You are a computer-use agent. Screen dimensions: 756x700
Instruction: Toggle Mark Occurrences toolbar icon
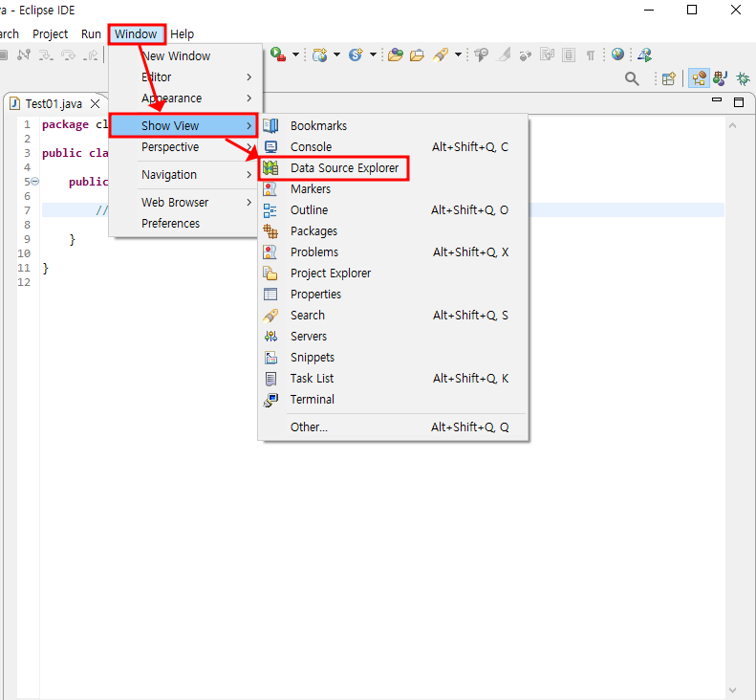tap(504, 55)
